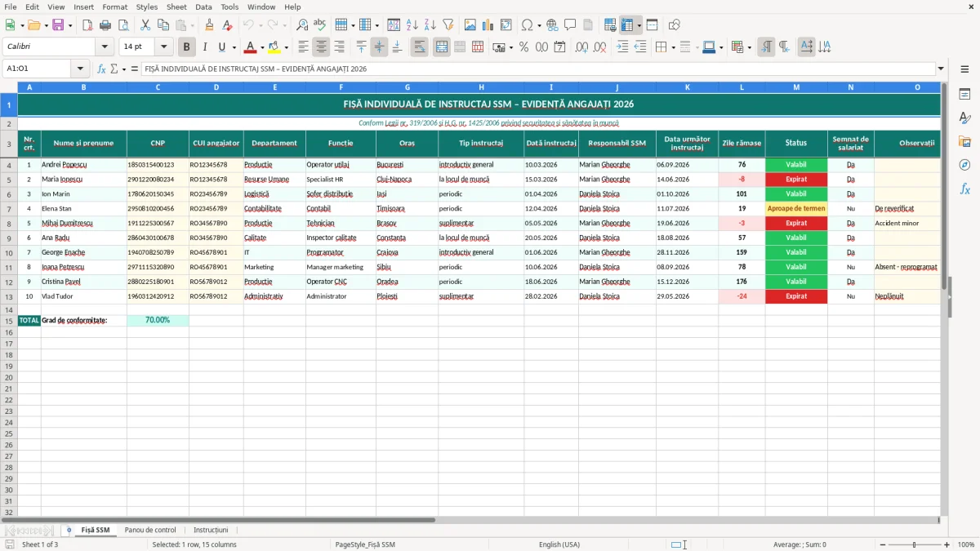Click the Add Decimal Place icon

[581, 47]
